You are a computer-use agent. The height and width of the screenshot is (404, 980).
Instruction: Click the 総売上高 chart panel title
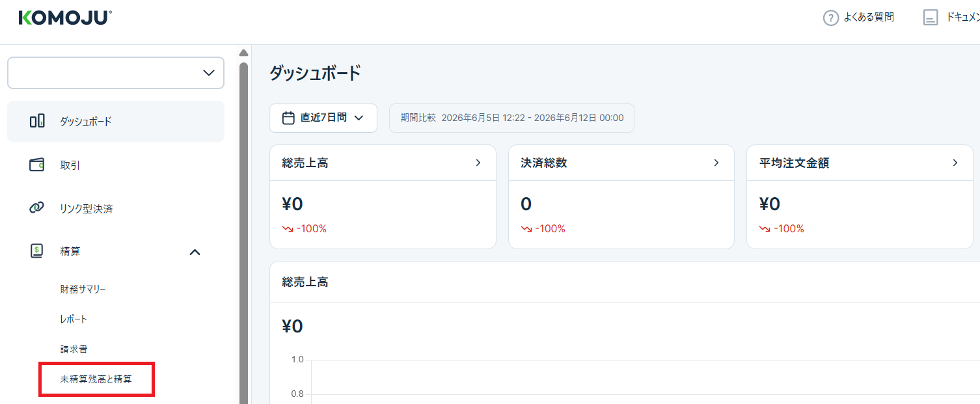(305, 282)
